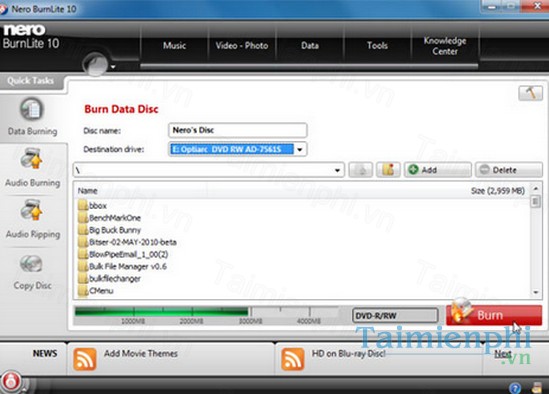Viewport: 549px width, 394px height.
Task: Open the arrow menu beside the orb
Action: click(113, 67)
